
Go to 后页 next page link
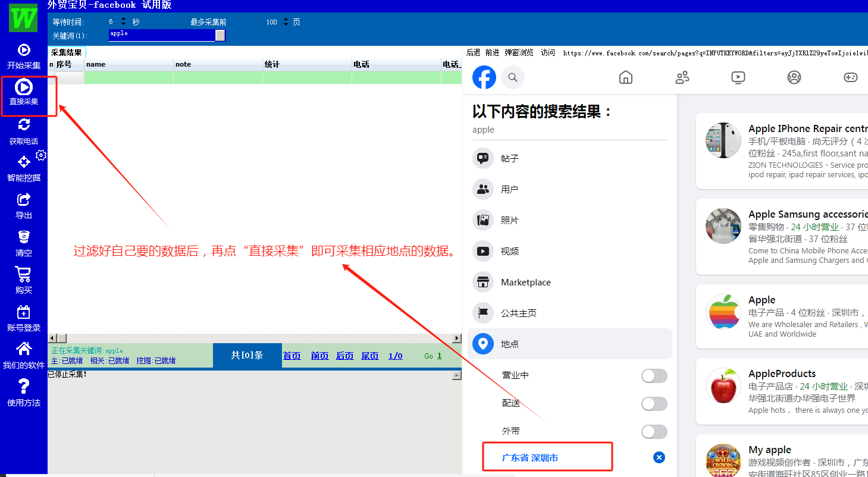click(x=345, y=356)
